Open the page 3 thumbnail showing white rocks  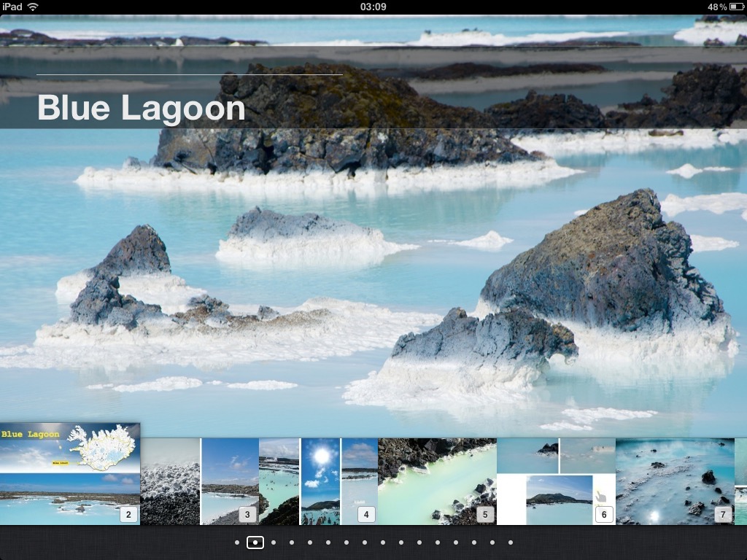pyautogui.click(x=200, y=481)
